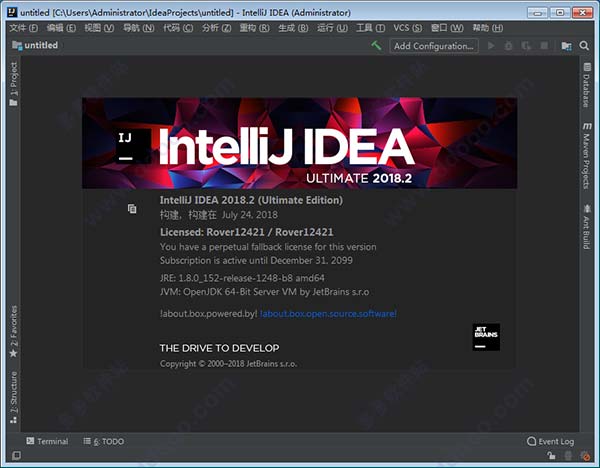Click the Run play icon
This screenshot has width=600, height=468.
[x=491, y=46]
